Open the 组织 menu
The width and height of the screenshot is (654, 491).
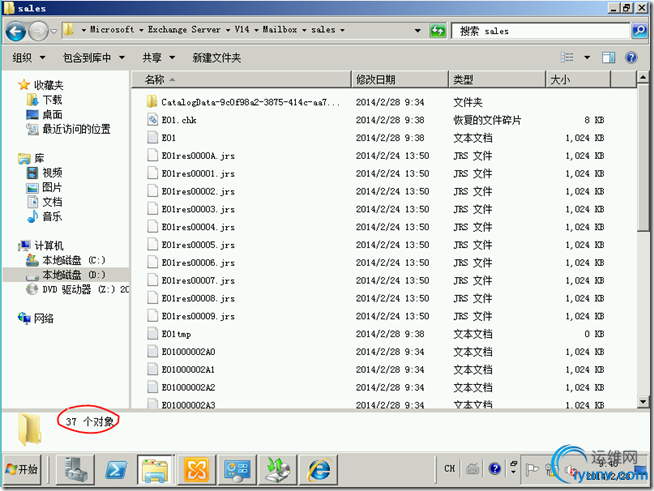coord(29,58)
